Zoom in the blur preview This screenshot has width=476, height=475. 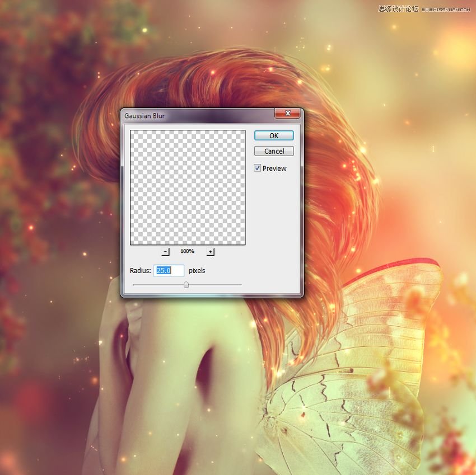pos(211,251)
